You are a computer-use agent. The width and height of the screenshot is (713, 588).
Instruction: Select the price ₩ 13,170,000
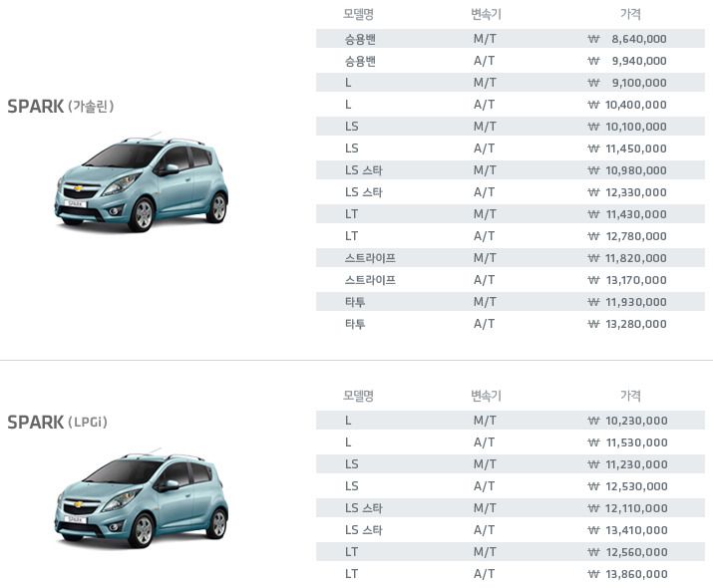[627, 280]
